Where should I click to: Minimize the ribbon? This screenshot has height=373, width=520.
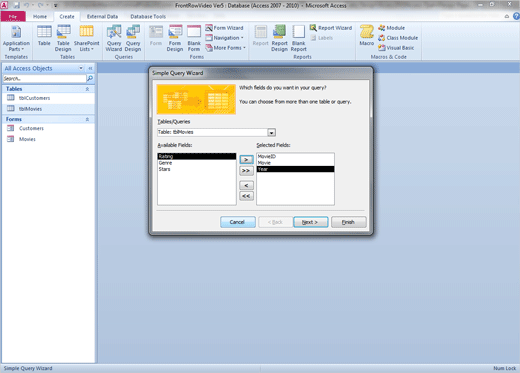tap(507, 16)
